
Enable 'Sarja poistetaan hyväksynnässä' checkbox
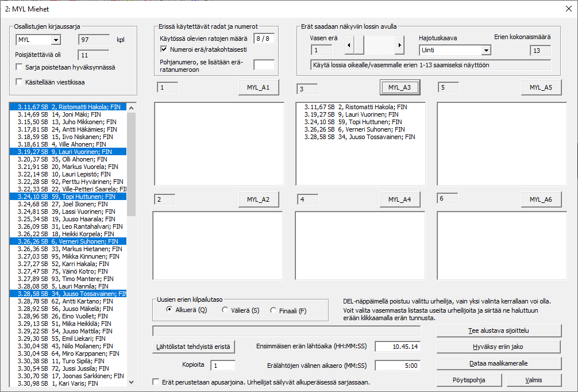[20, 67]
